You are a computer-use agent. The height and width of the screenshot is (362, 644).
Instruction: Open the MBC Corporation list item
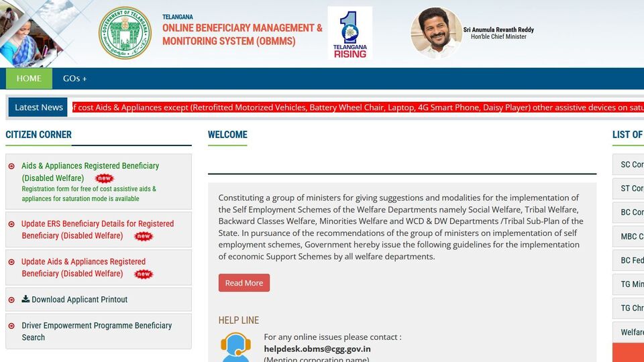pos(629,237)
